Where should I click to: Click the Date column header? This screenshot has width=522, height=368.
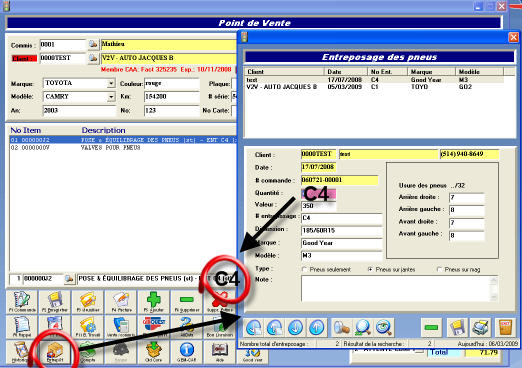(x=346, y=72)
